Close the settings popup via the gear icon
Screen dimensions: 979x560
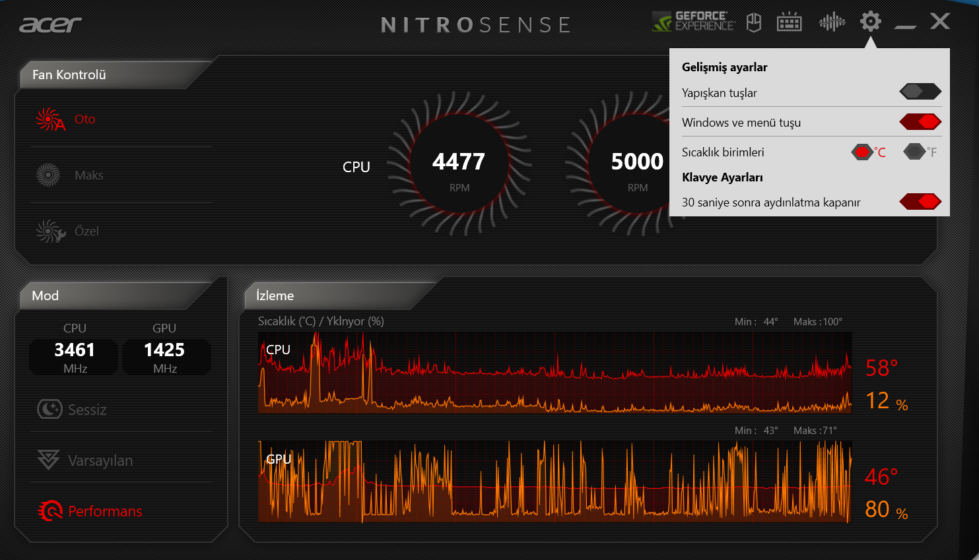871,22
